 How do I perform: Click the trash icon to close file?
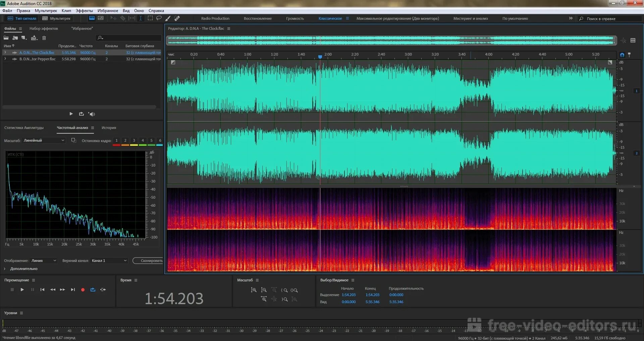click(44, 38)
